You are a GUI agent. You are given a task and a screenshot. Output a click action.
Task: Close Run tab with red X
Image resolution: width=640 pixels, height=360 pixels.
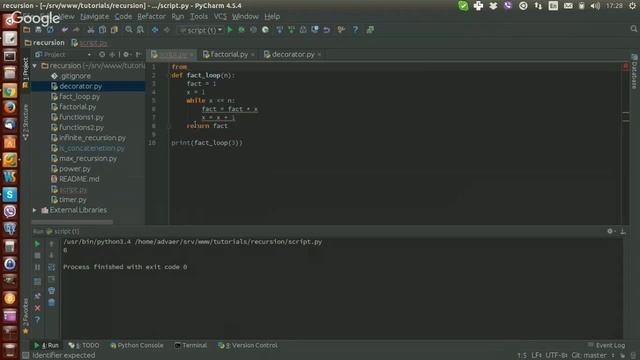click(37, 308)
